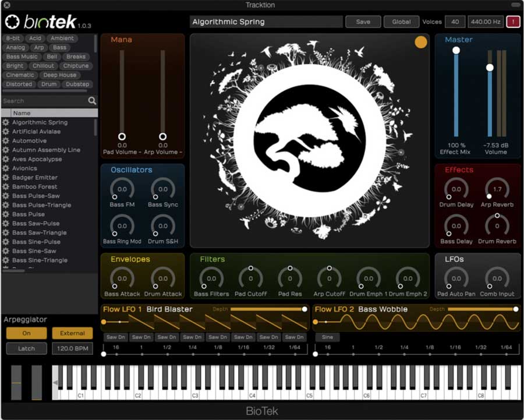
Task: Select the Bass Music category tag
Action: pos(22,57)
